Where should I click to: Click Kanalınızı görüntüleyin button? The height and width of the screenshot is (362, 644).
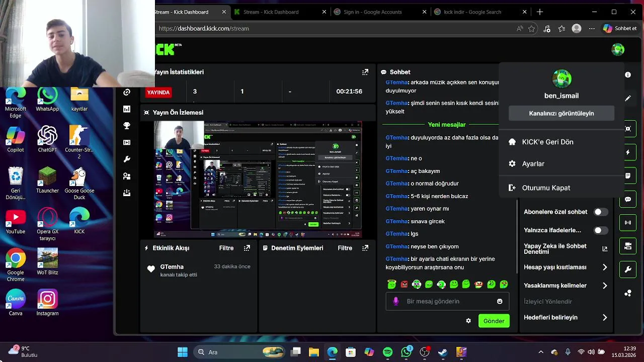(561, 113)
